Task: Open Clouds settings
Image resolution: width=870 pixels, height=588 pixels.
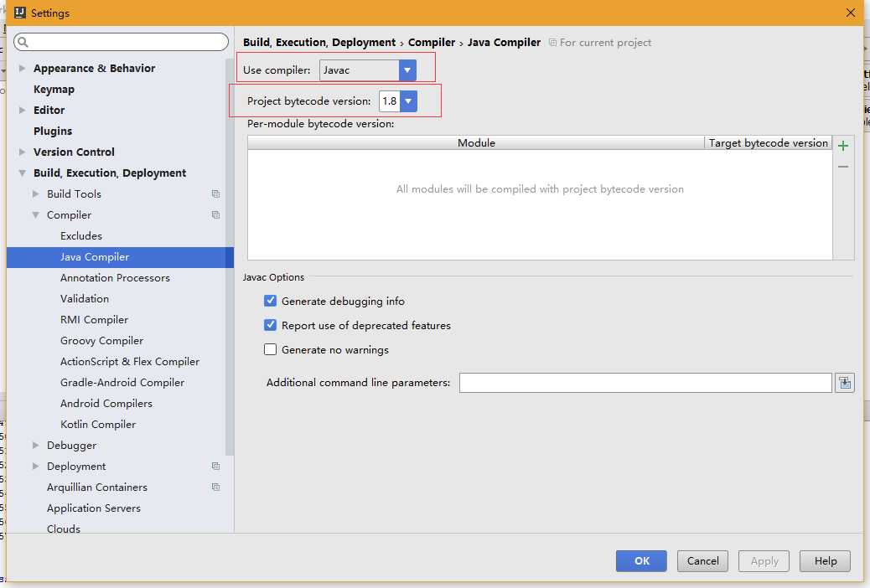Action: click(x=63, y=529)
